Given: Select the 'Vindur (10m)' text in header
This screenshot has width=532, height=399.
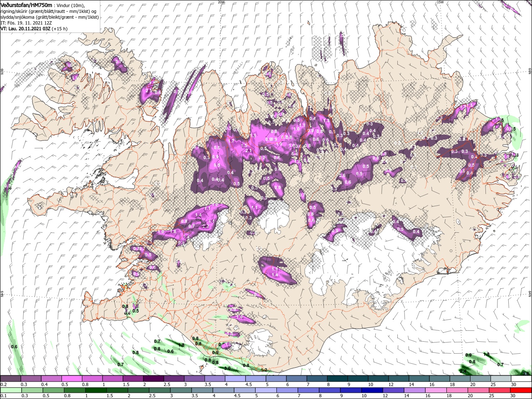Looking at the screenshot, I should point(70,5).
